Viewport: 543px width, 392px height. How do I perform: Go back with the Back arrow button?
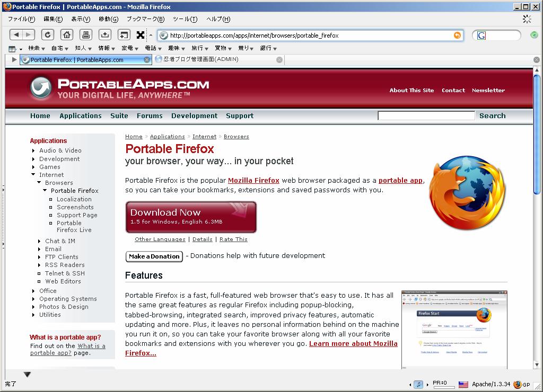point(16,34)
